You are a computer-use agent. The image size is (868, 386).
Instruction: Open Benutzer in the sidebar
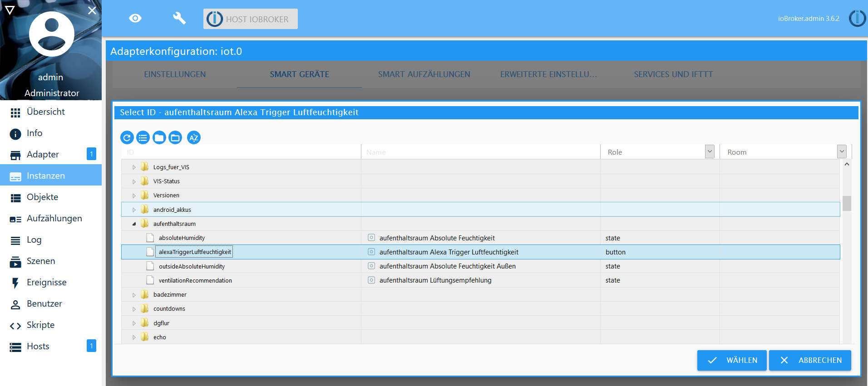tap(51, 303)
